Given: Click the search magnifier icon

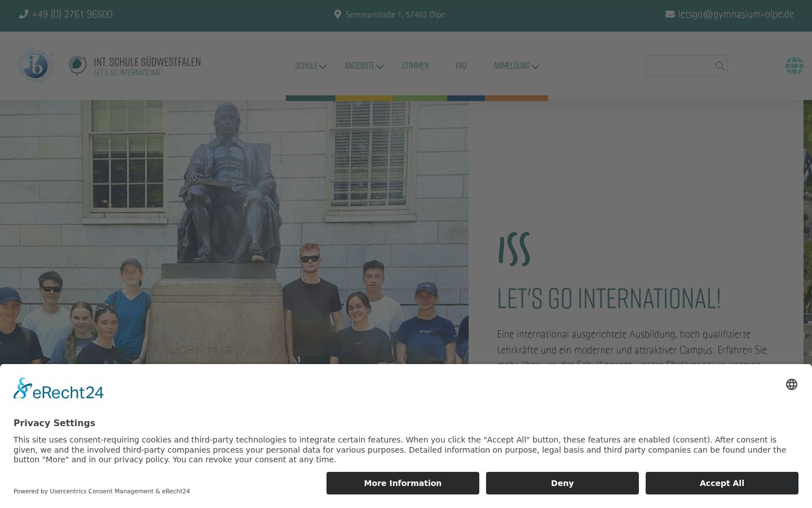Looking at the screenshot, I should point(720,66).
